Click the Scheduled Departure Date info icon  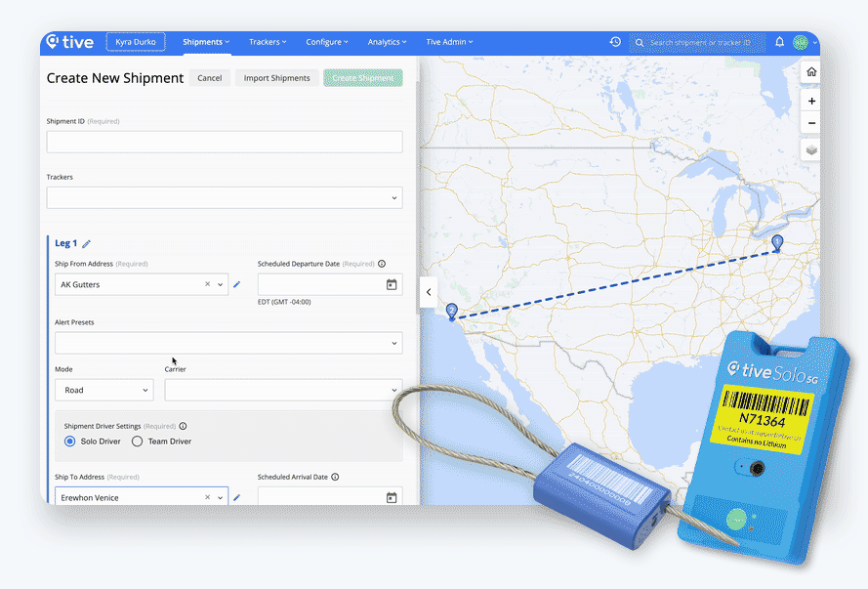coord(382,264)
